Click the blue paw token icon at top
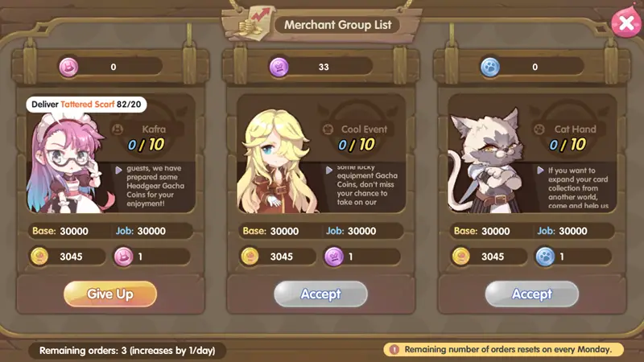The image size is (644, 362). 490,67
